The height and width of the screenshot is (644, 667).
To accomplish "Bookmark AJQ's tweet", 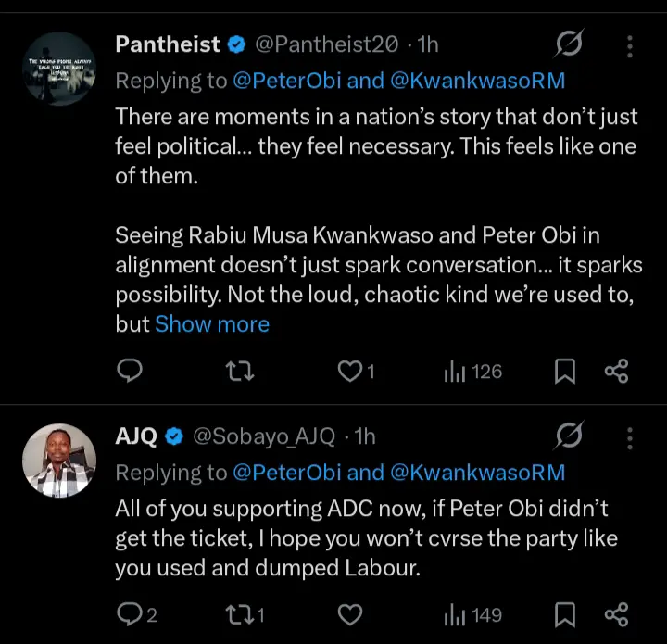I will [564, 614].
